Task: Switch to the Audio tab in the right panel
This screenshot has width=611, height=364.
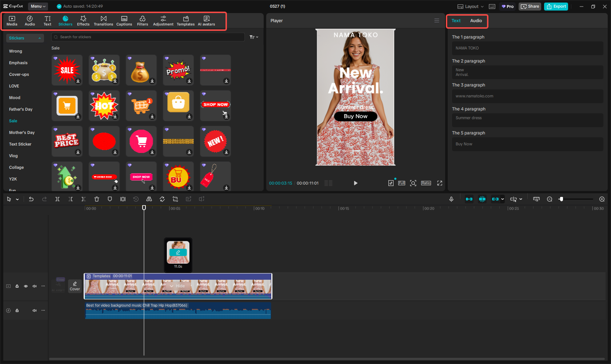Action: (x=477, y=20)
